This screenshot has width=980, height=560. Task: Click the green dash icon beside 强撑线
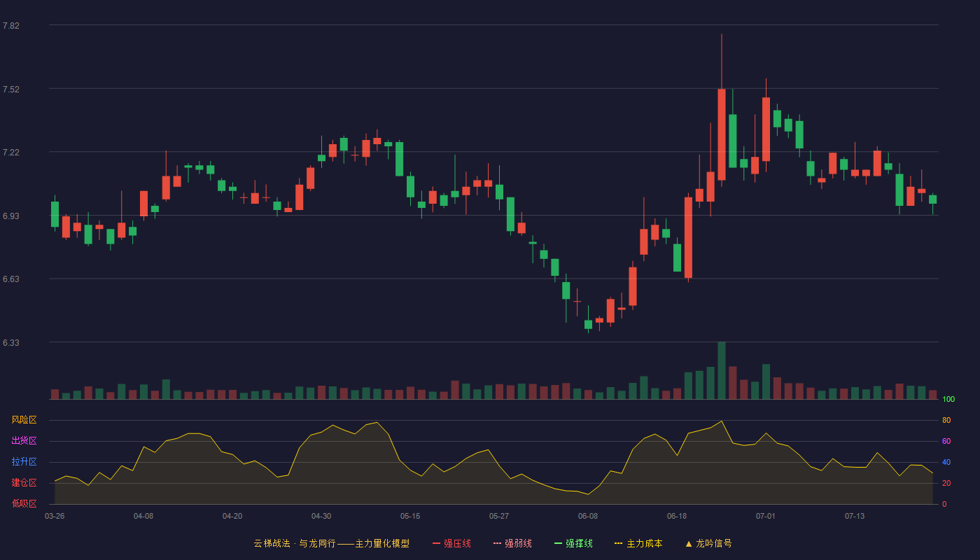pos(558,543)
